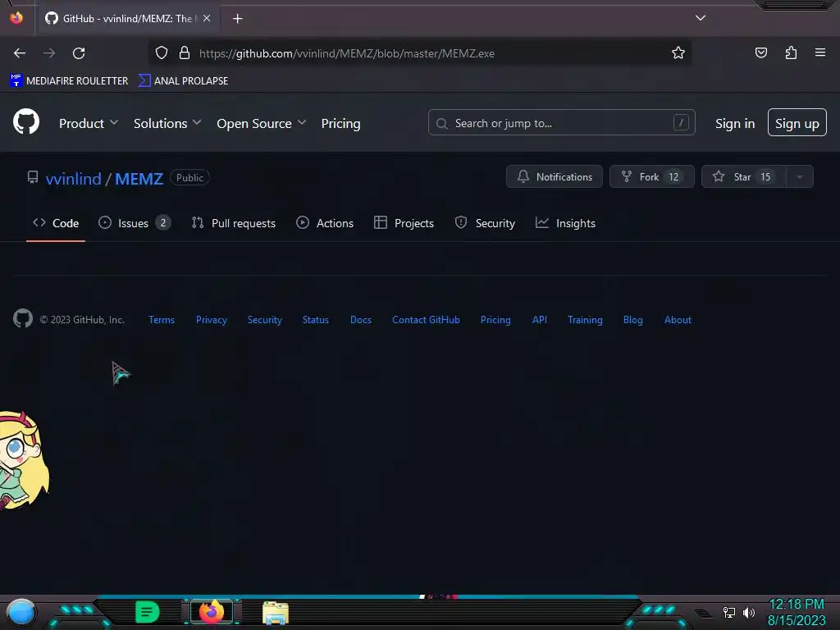Expand the Solutions menu

(167, 123)
